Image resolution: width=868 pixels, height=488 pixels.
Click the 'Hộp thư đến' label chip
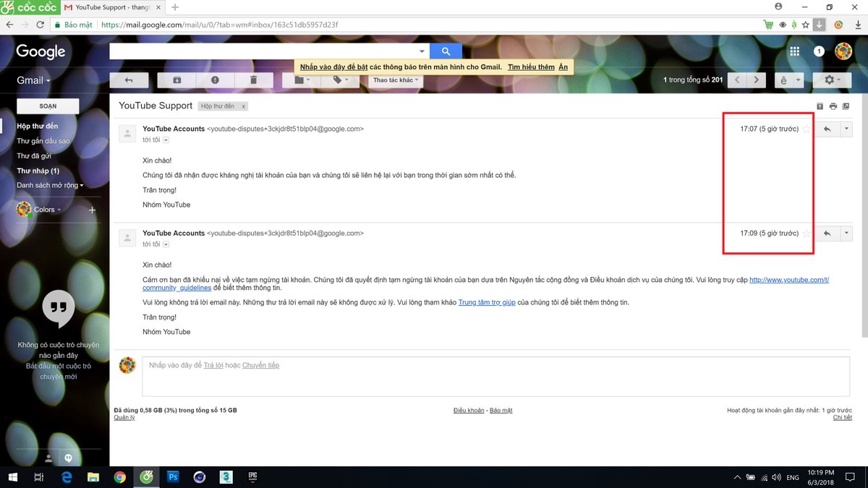tap(218, 106)
